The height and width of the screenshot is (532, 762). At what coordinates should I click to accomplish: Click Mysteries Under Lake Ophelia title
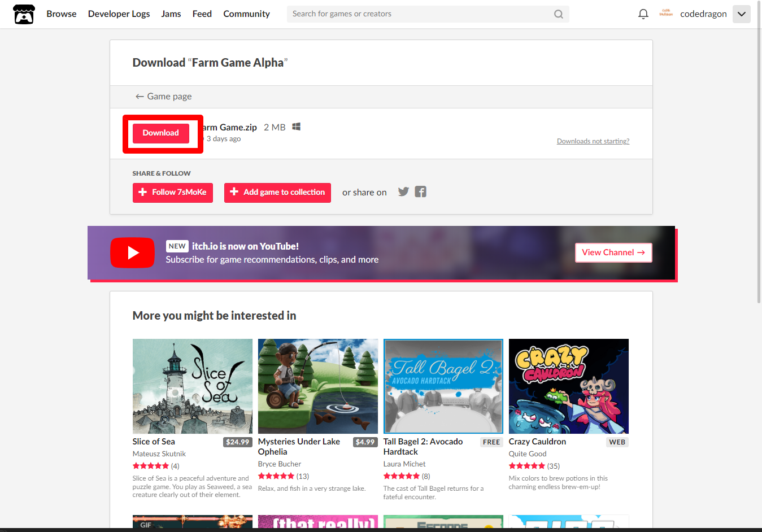299,447
